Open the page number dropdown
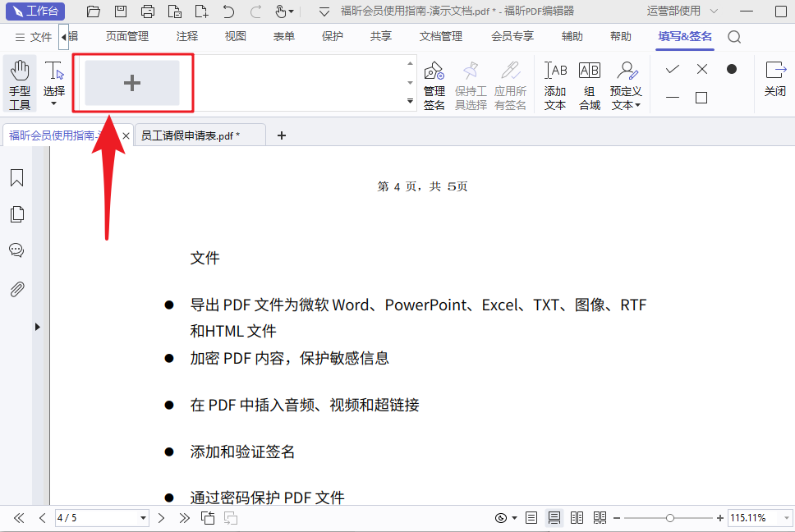 coord(143,518)
